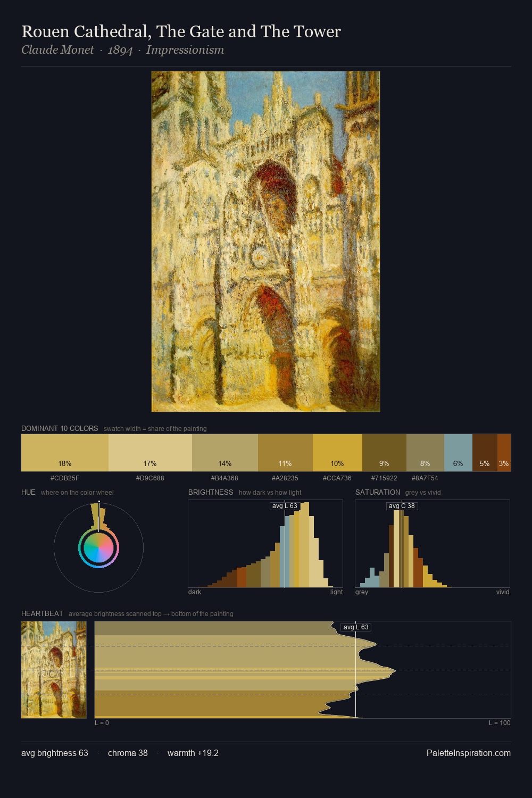
Task: Select the 17% pale cream swatch
Action: click(x=150, y=453)
